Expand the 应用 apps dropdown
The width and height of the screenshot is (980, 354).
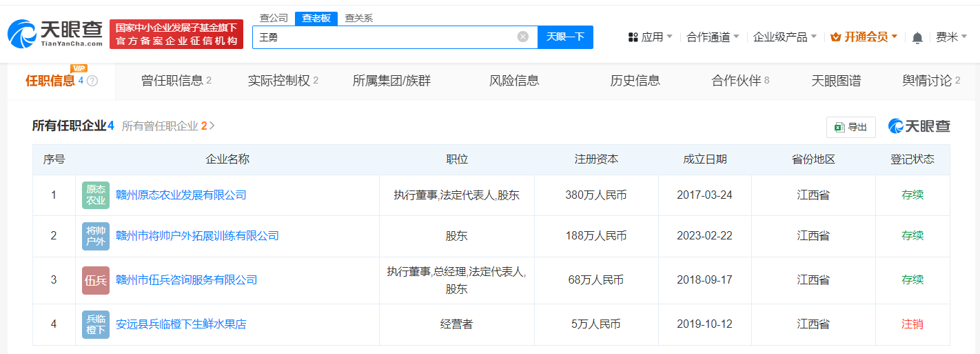click(x=651, y=37)
